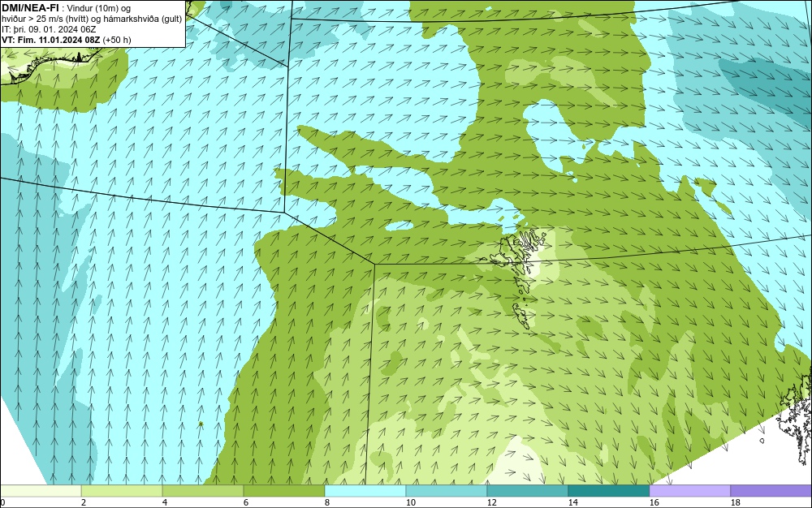Click the legend scale label '4'

coord(165,502)
